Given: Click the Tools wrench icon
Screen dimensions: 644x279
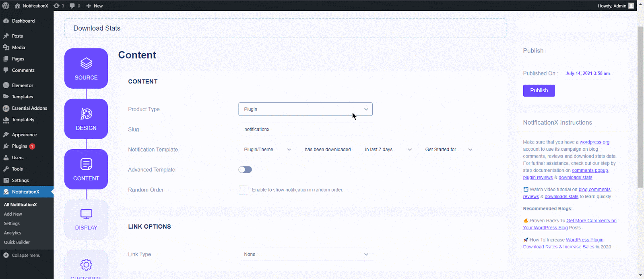Looking at the screenshot, I should pos(6,169).
